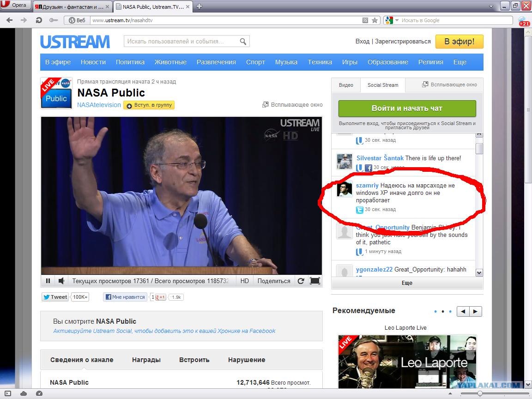Show the next recommended channel arrow
The height and width of the screenshot is (399, 532).
[x=475, y=311]
